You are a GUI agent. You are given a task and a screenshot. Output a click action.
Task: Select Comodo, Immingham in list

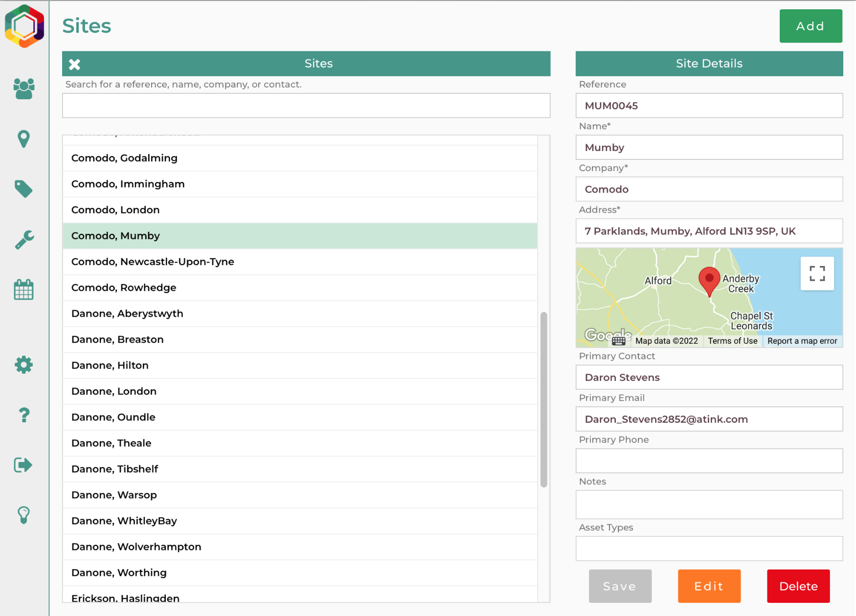click(x=300, y=184)
